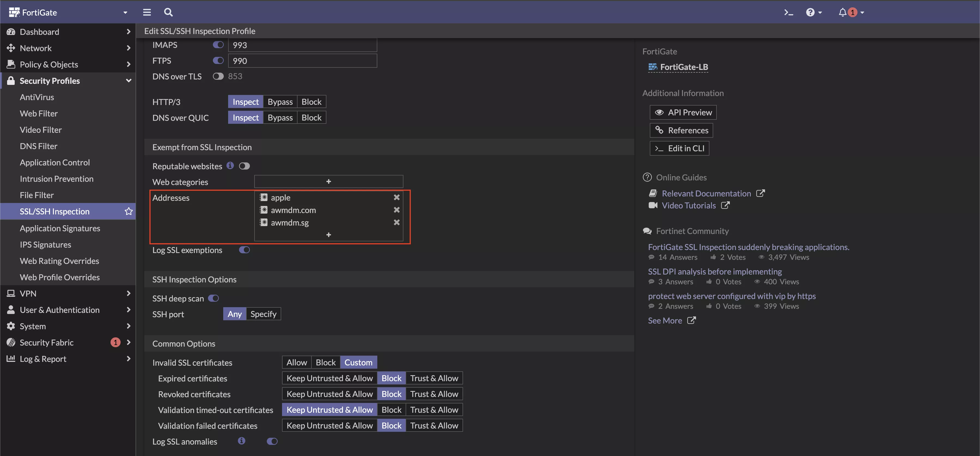Open the CLI console icon in header
Screen dimensions: 980x456
pyautogui.click(x=789, y=13)
